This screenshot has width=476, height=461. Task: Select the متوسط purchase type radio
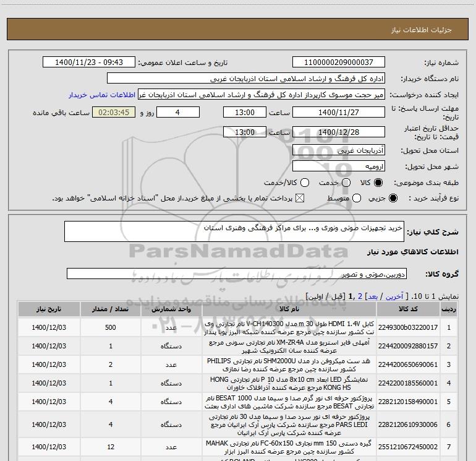[x=357, y=199]
